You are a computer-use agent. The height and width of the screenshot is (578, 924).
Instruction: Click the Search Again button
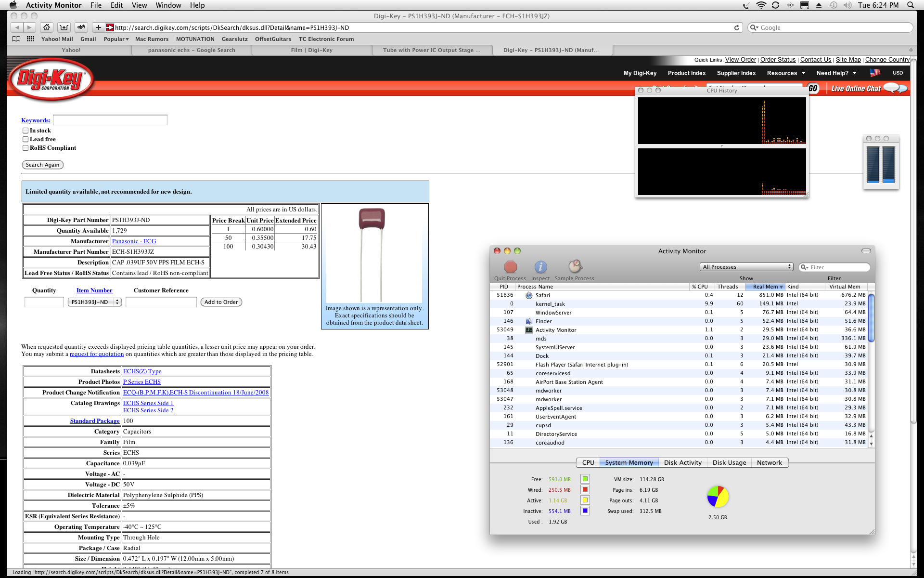click(x=43, y=165)
